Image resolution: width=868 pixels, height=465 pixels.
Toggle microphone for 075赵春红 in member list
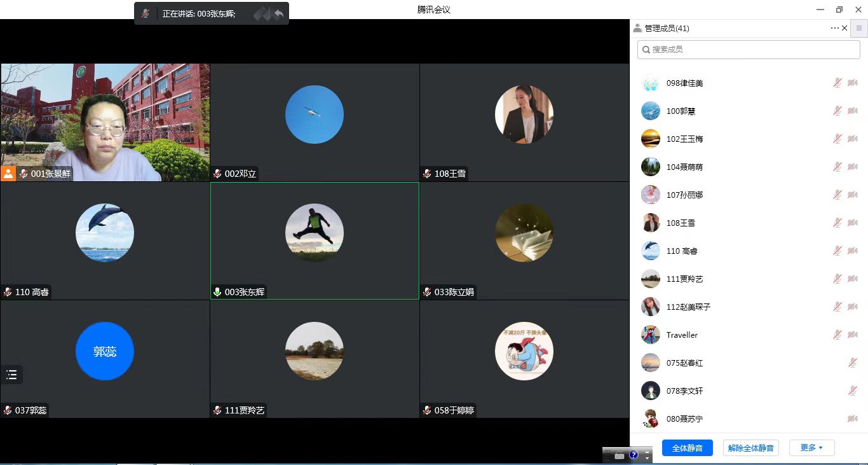[853, 363]
